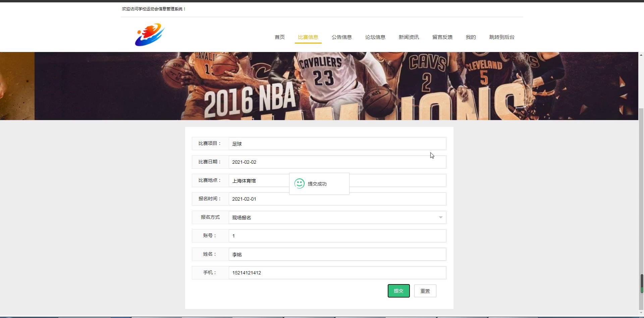Expand the 报名方式 dropdown arrow
This screenshot has width=644, height=318.
point(441,217)
